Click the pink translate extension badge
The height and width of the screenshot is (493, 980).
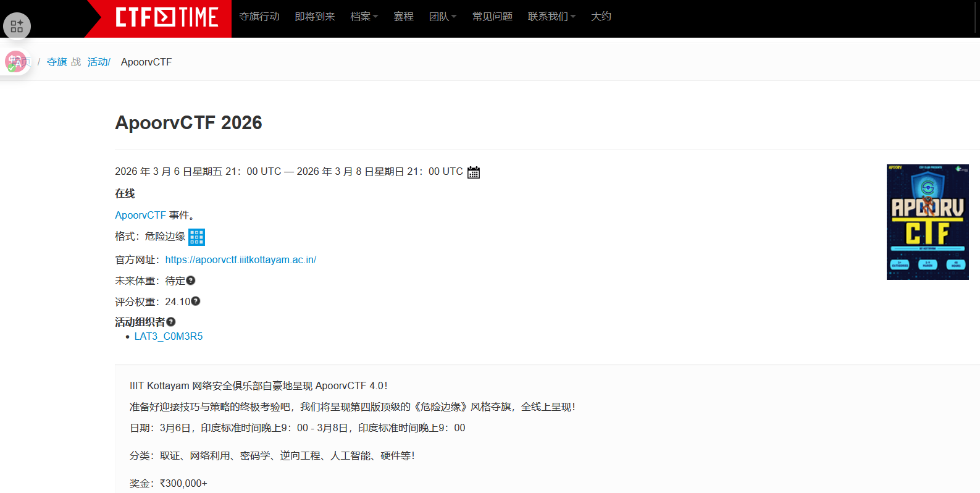click(x=15, y=62)
